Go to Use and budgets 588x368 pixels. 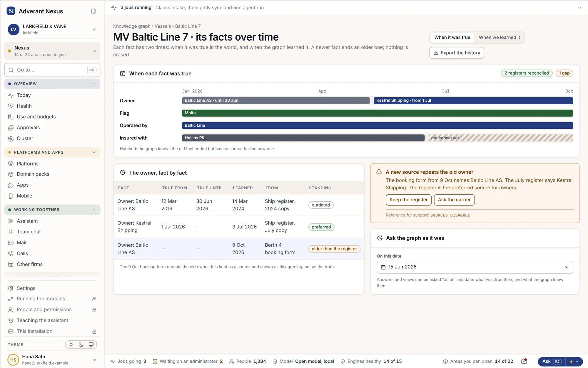(52, 117)
